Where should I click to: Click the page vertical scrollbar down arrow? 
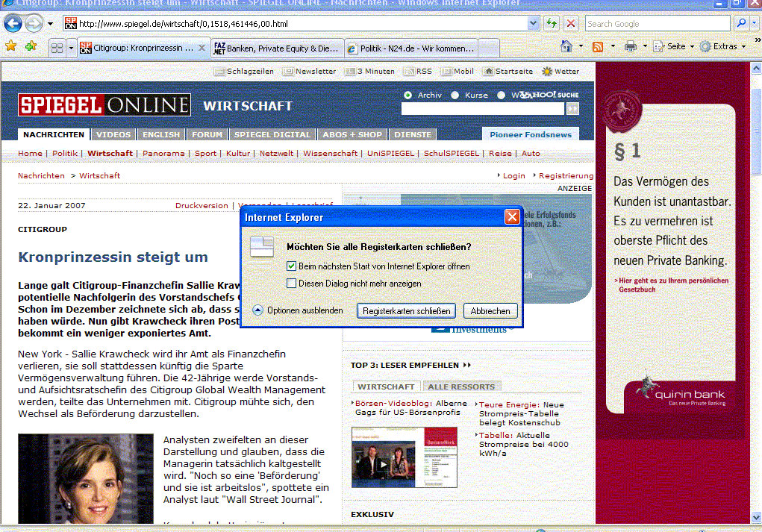click(x=756, y=517)
